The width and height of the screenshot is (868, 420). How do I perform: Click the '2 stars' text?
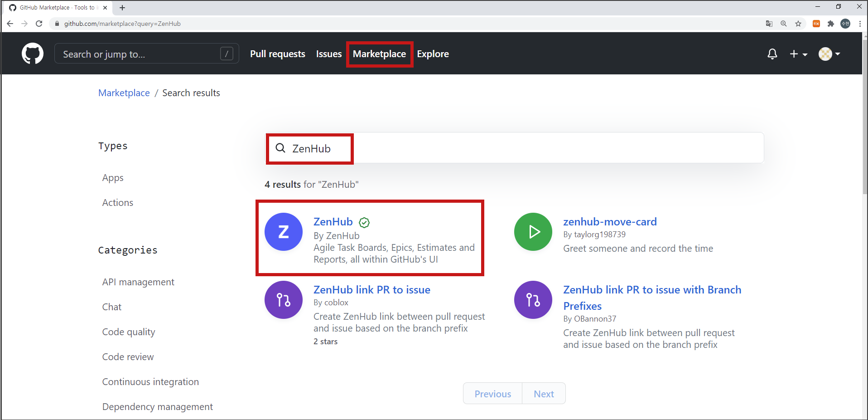(326, 342)
